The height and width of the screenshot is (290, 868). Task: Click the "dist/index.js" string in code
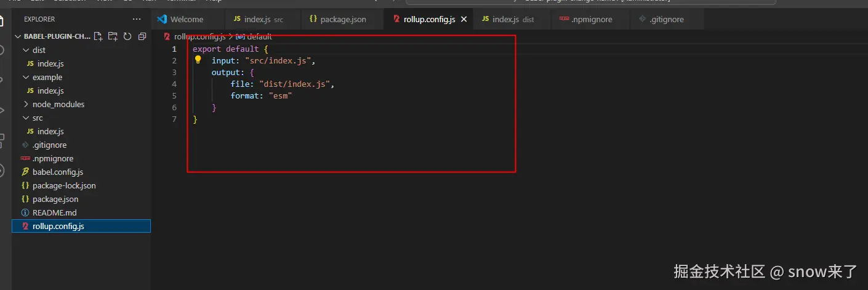tap(294, 84)
